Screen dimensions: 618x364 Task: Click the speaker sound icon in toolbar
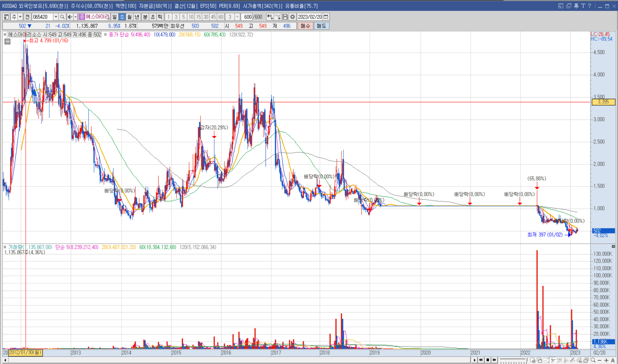[x=70, y=17]
